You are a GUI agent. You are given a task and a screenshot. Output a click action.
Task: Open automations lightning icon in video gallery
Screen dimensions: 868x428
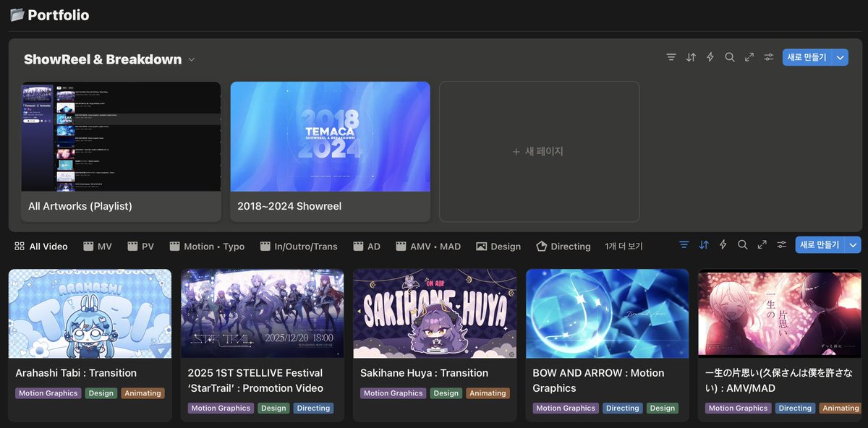click(x=723, y=245)
